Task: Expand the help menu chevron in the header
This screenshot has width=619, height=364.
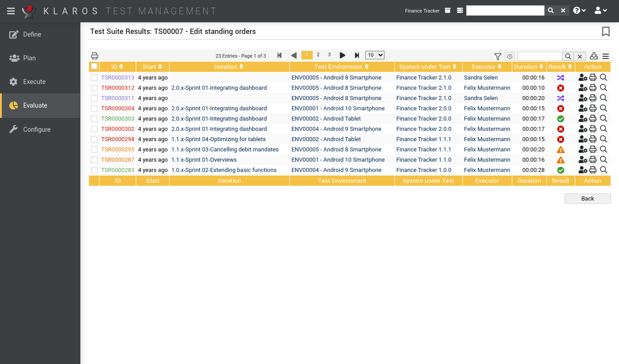Action: click(584, 10)
